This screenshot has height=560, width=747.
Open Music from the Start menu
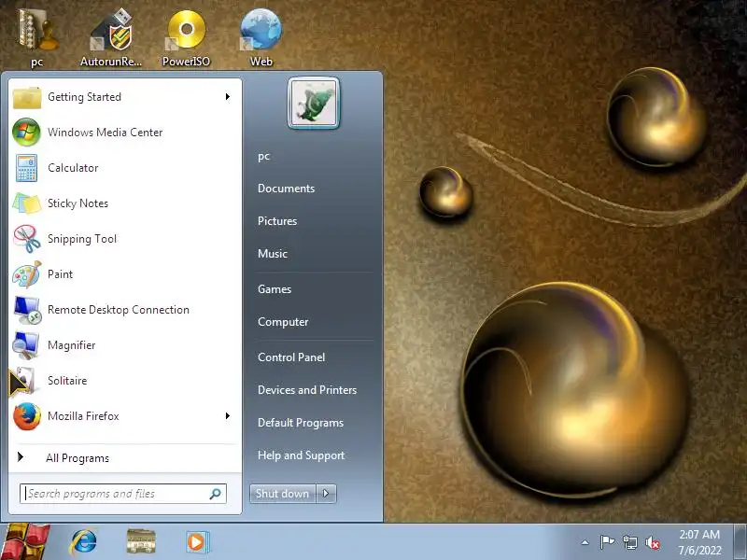click(x=273, y=254)
